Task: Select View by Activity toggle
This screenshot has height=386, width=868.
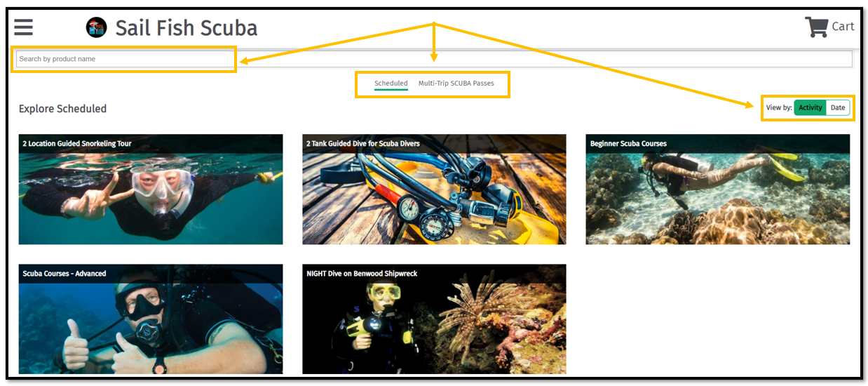Action: [x=810, y=107]
